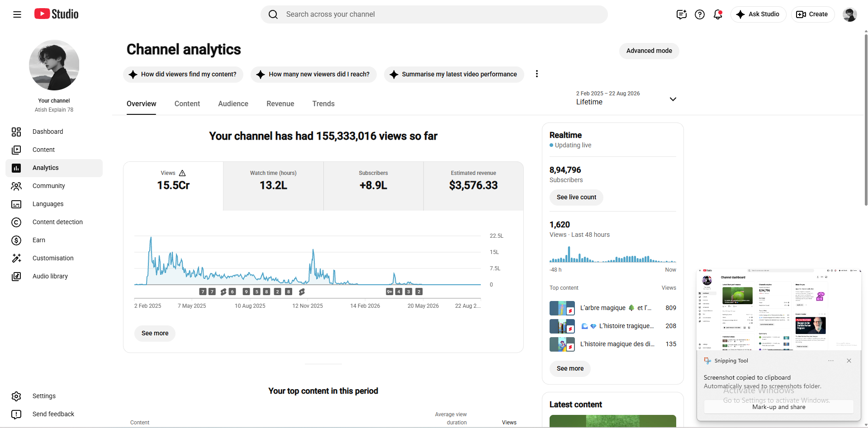Click the Content detection copyright icon
Screen dimensions: 868x428
coord(16,222)
